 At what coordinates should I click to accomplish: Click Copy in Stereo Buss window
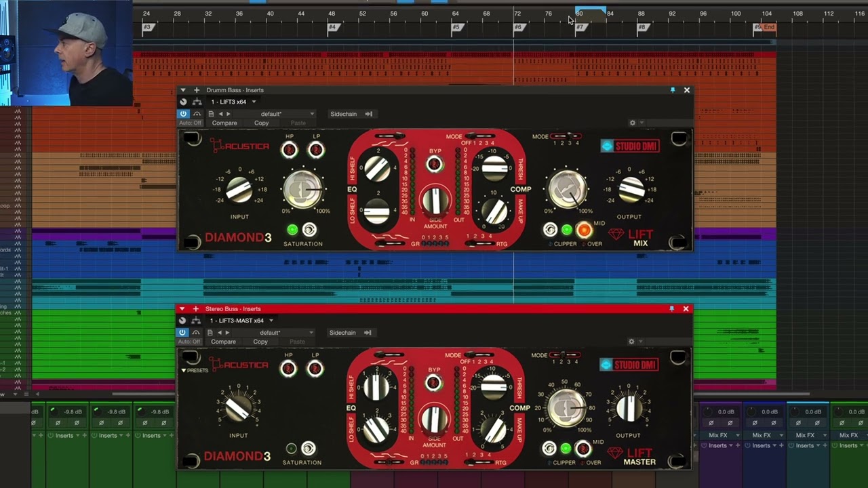pyautogui.click(x=260, y=342)
